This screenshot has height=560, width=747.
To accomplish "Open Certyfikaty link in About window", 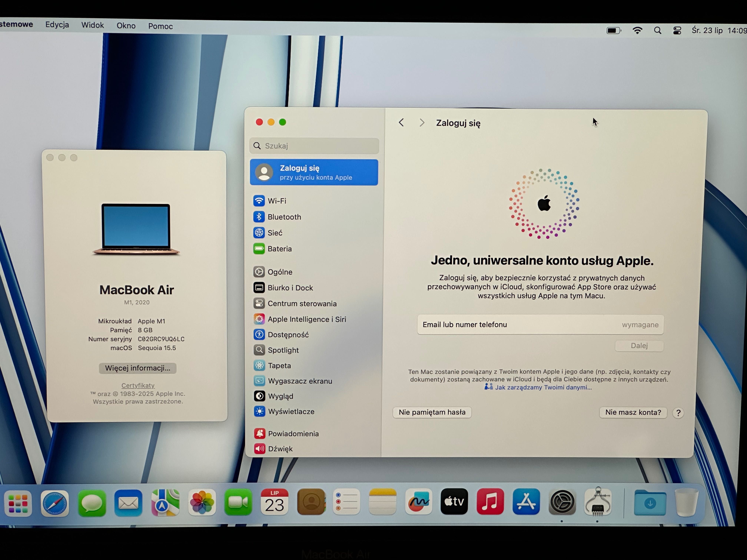I will [x=138, y=386].
